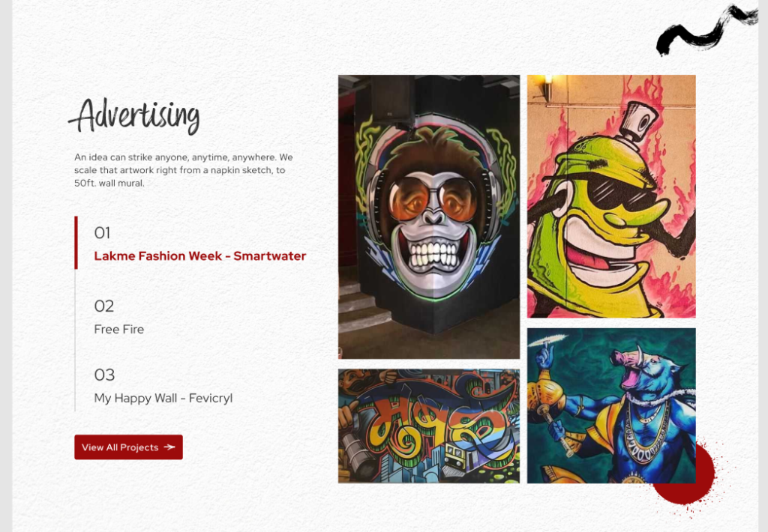
Task: Click the grey vertical project list line
Action: (75, 340)
